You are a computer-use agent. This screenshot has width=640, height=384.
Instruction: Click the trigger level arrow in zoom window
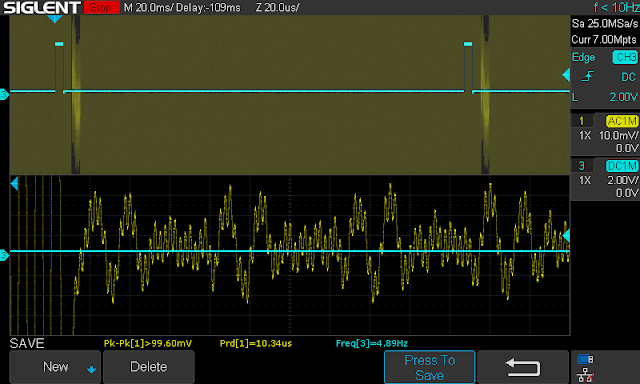(x=566, y=236)
